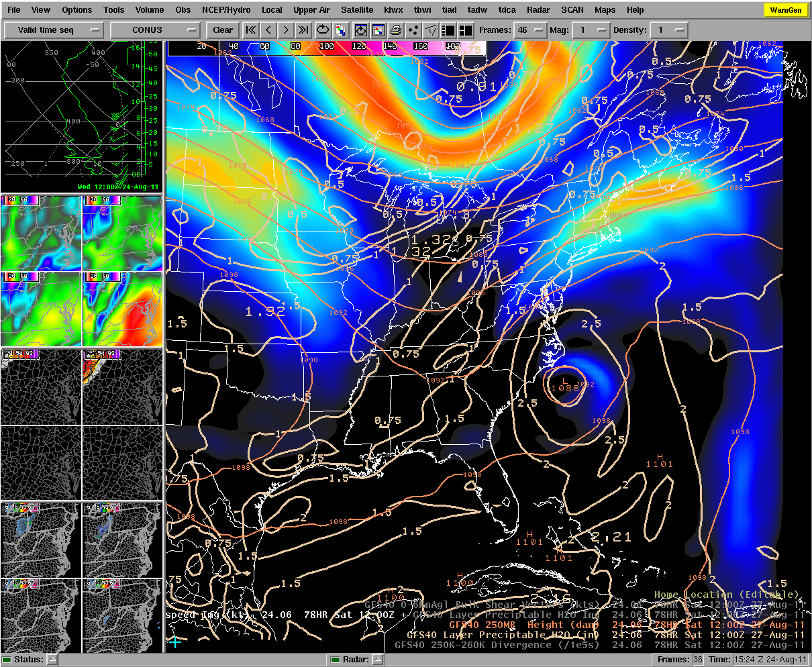Click the yellow WarnGen button

click(784, 10)
